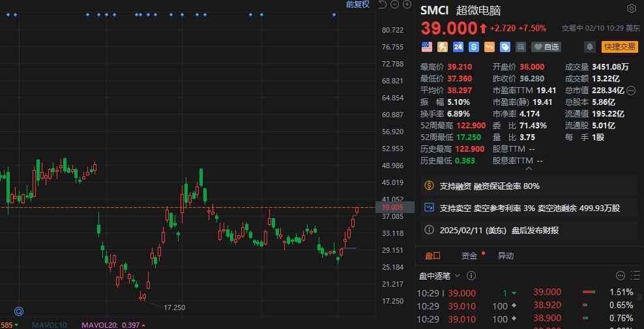The height and width of the screenshot is (329, 644).
Task: Switch to the 资金 tab
Action: (469, 256)
